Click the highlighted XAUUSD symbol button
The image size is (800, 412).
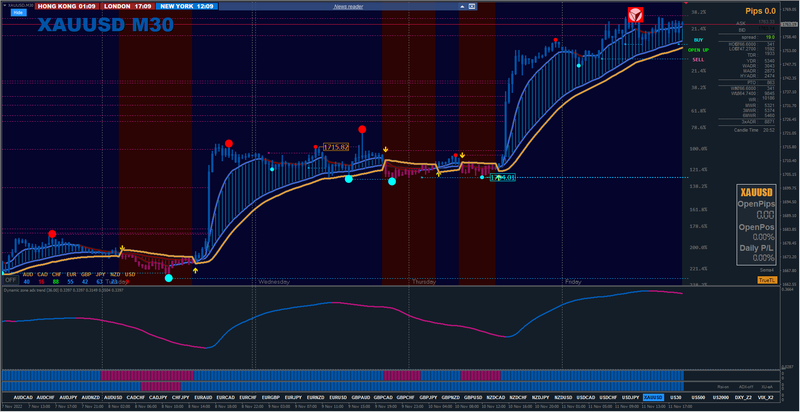click(x=653, y=397)
